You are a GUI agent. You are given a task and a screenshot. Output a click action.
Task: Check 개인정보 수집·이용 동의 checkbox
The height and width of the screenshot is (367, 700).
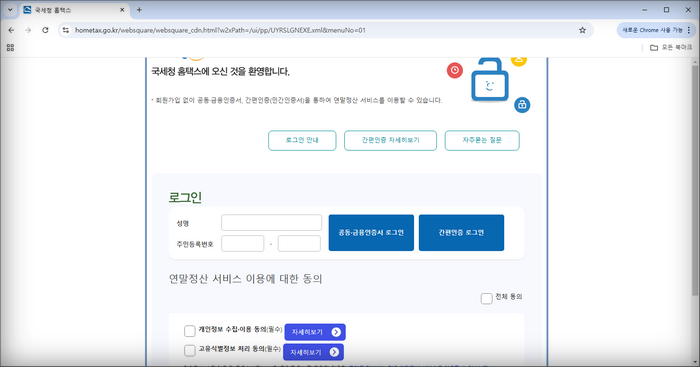(190, 331)
